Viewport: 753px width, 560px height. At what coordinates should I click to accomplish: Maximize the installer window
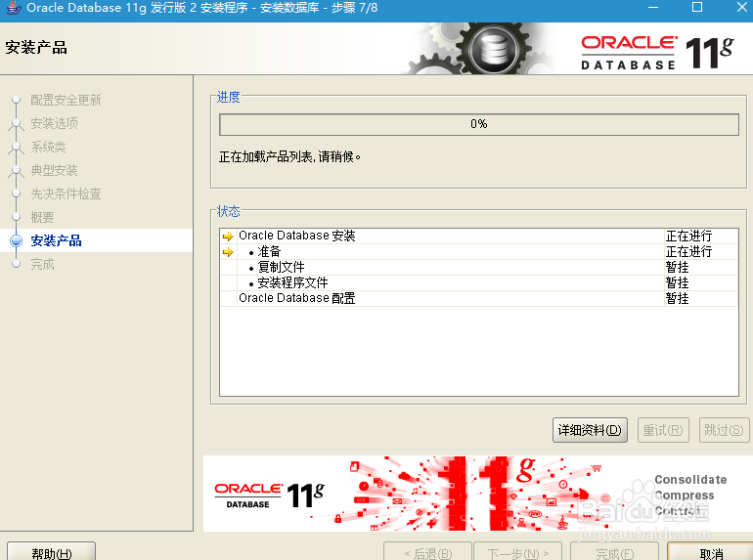[x=697, y=7]
